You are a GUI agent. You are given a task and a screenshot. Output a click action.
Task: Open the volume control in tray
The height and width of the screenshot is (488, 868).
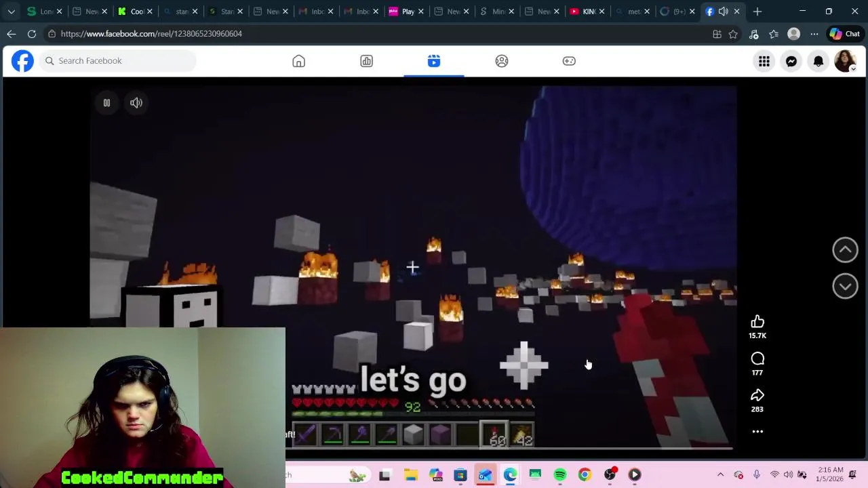point(788,475)
